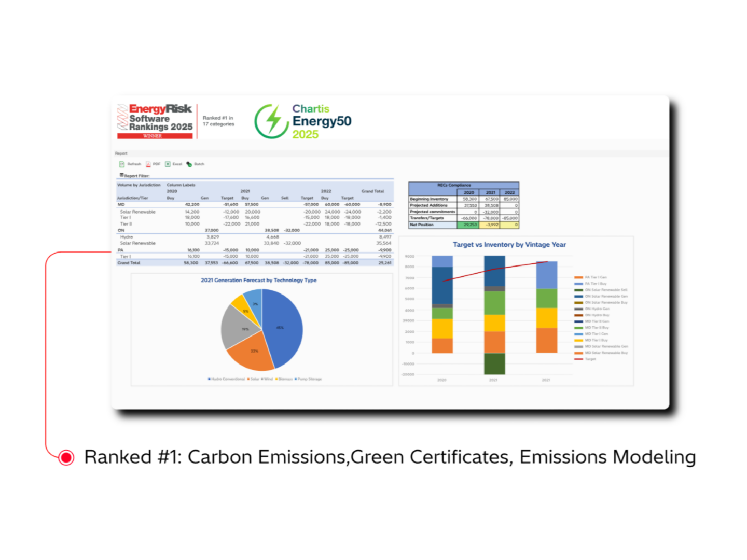The width and height of the screenshot is (747, 560).
Task: Click the EnergyRisk Software Rankings 2025 winner badge
Action: point(155,120)
